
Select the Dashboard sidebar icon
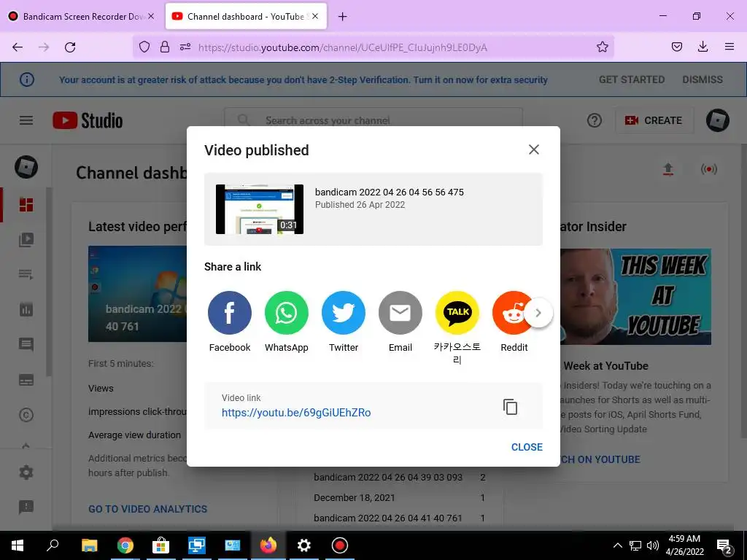pos(26,205)
